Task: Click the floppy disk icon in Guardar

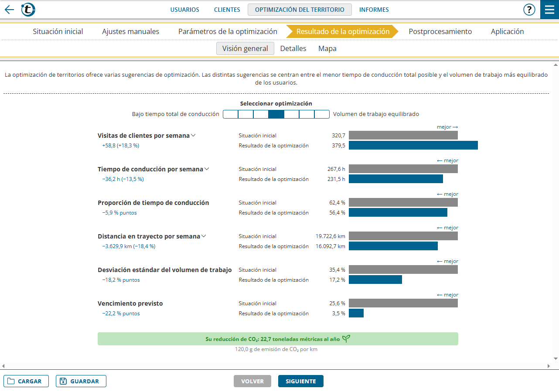Action: coord(63,381)
